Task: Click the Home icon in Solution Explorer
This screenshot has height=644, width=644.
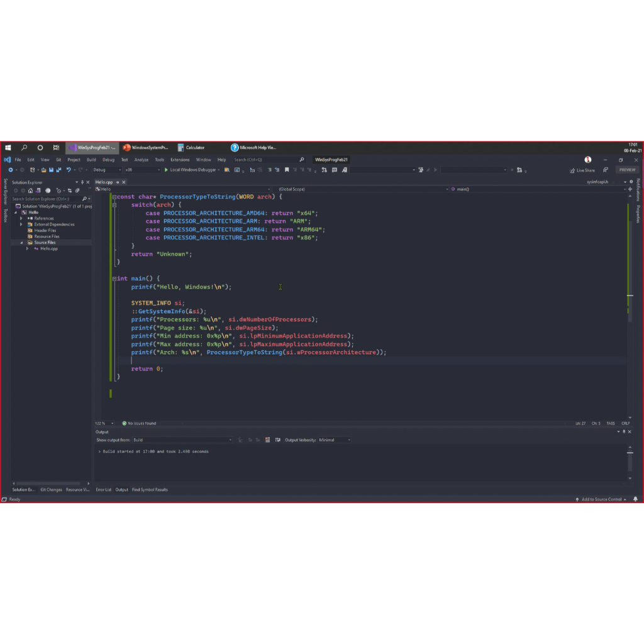Action: (x=30, y=191)
